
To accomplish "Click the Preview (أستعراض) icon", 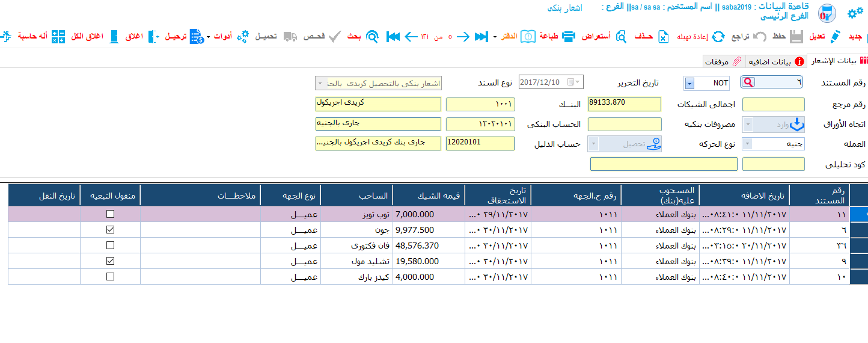I will [x=620, y=37].
